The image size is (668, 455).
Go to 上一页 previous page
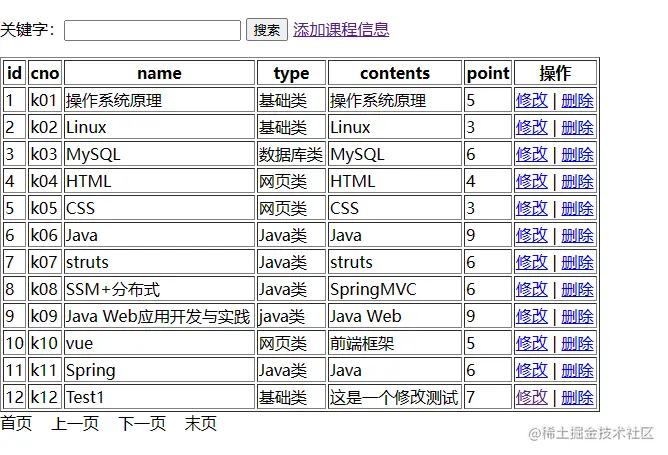coord(75,423)
